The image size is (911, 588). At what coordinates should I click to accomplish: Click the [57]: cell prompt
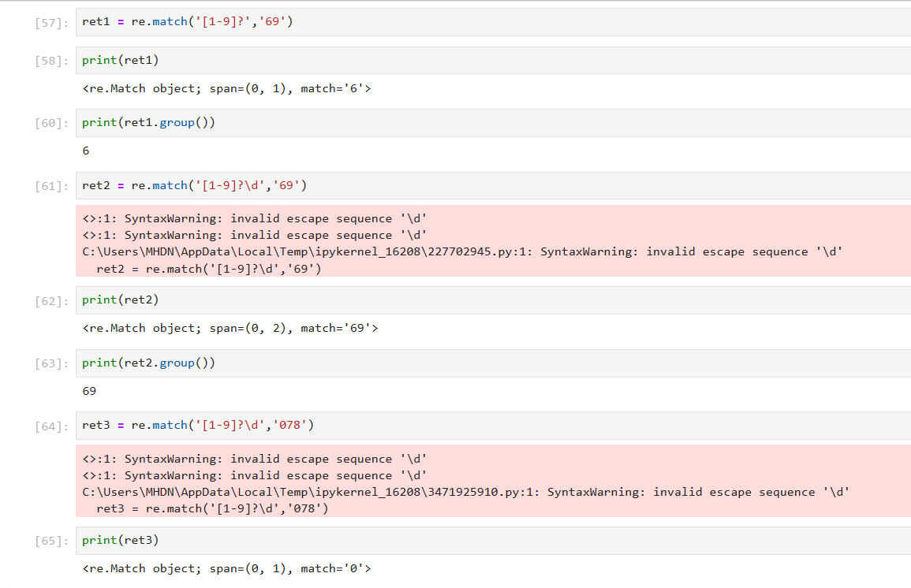52,23
